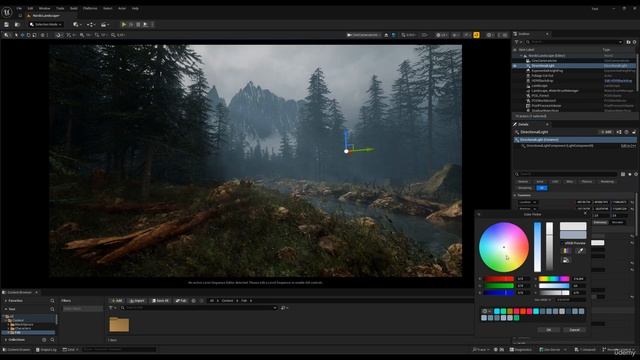Image resolution: width=640 pixels, height=360 pixels.
Task: Open the folder thumbnail in Content Browser
Action: pyautogui.click(x=119, y=325)
